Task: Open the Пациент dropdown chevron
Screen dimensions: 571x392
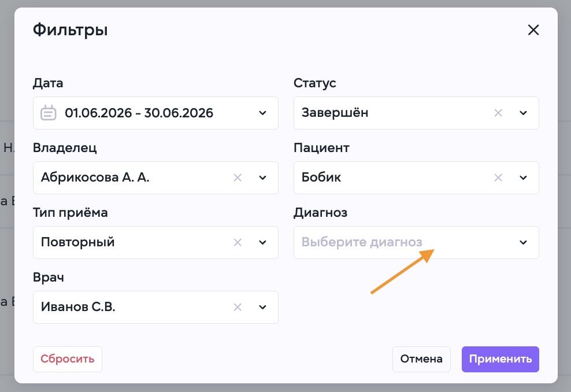Action: click(523, 177)
